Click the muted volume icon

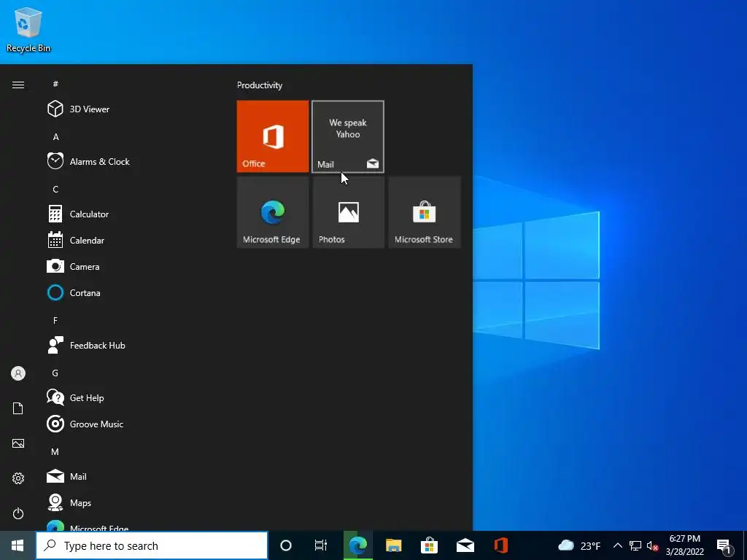coord(653,545)
